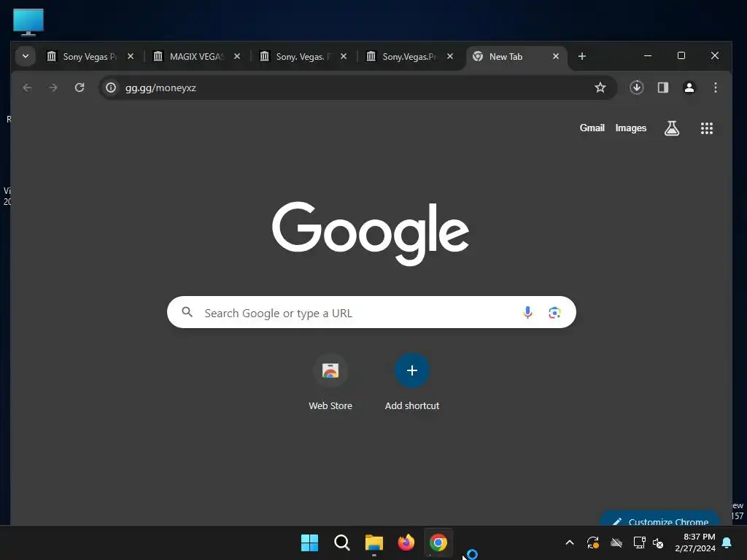Show hidden system tray icons
Screen dimensions: 747x560
569,542
